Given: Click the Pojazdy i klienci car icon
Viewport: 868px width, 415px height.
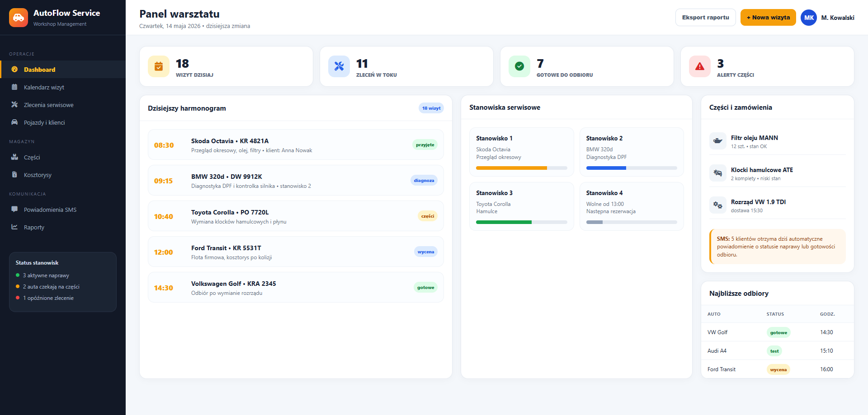Looking at the screenshot, I should point(14,122).
